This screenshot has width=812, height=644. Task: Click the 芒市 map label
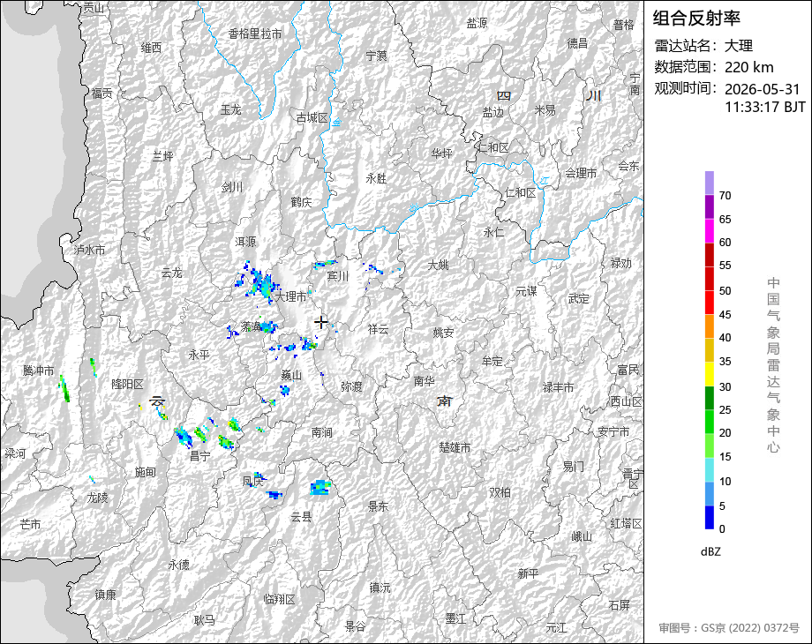pos(31,524)
